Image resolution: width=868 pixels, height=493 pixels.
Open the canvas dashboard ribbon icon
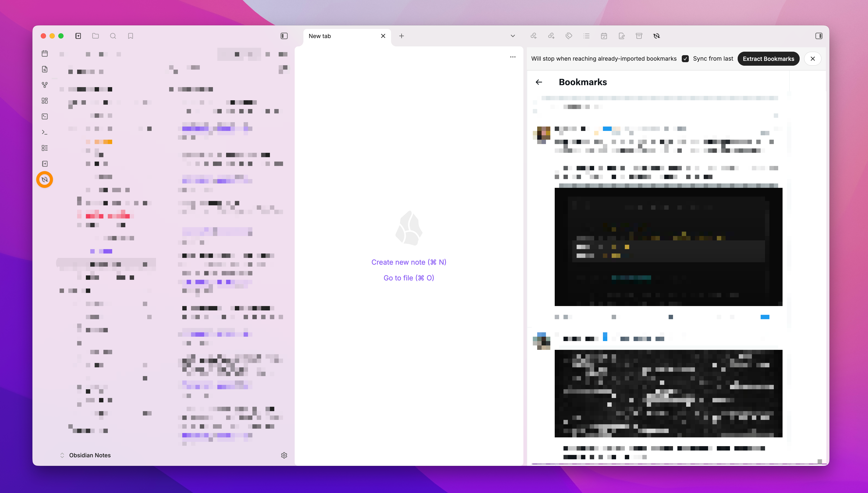44,100
